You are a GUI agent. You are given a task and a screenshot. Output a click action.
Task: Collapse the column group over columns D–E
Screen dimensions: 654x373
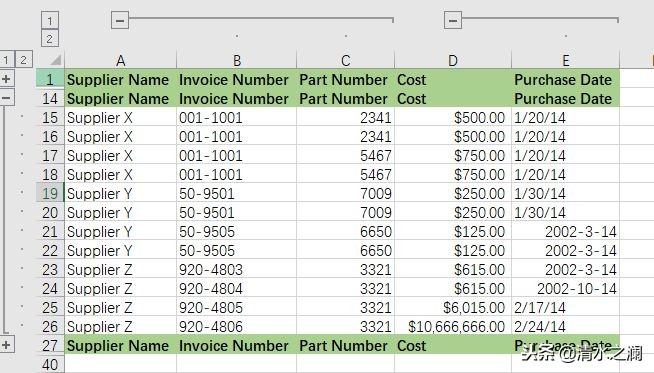tap(453, 20)
